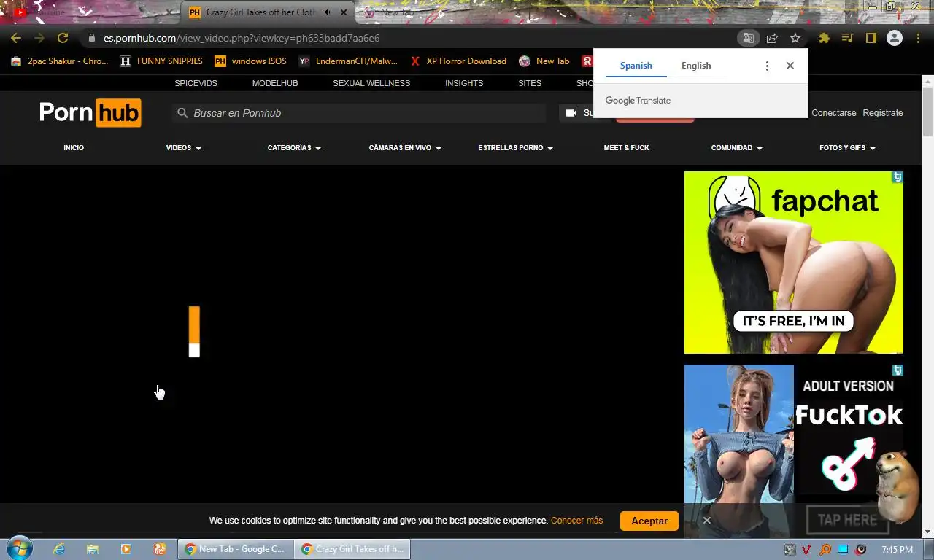Bookmark this page with the star icon
This screenshot has height=560, width=934.
click(x=795, y=38)
